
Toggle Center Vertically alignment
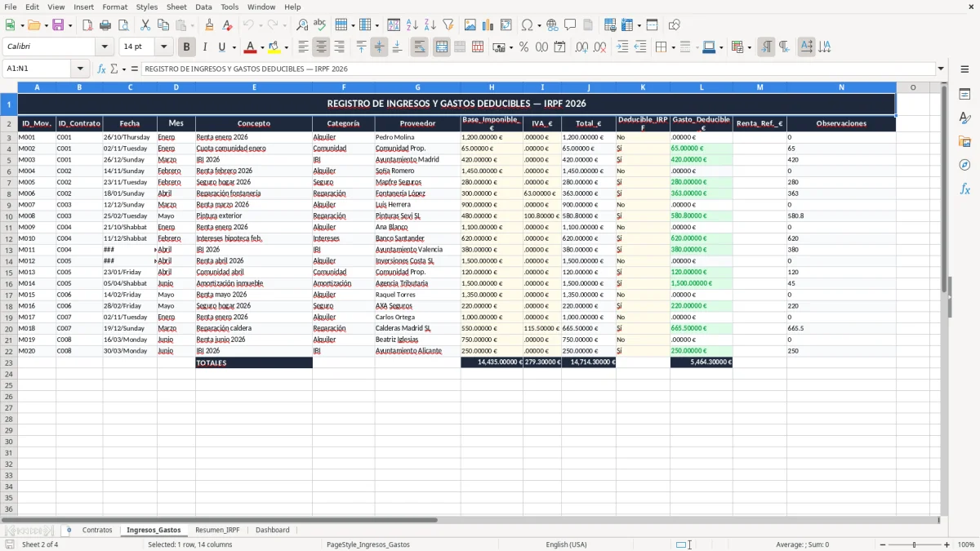tap(379, 47)
